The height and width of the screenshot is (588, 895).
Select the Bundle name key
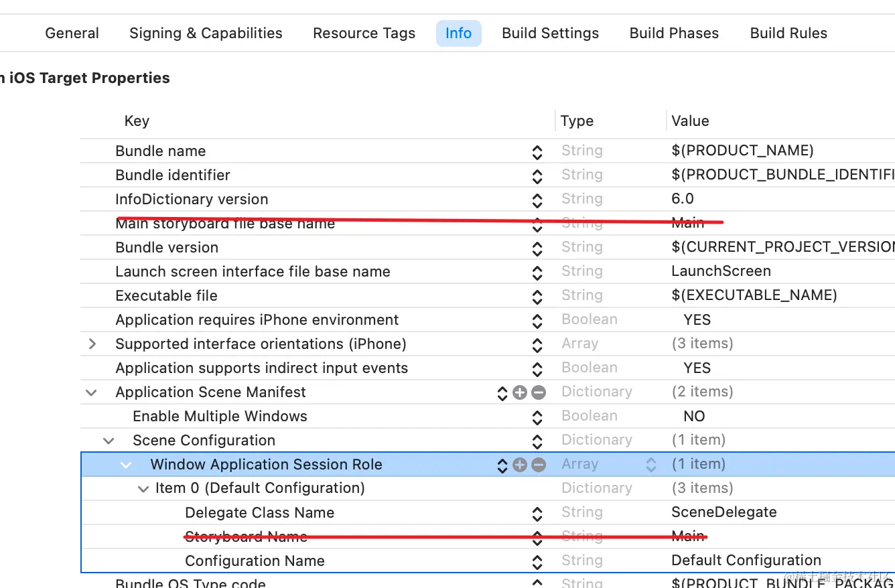[160, 151]
